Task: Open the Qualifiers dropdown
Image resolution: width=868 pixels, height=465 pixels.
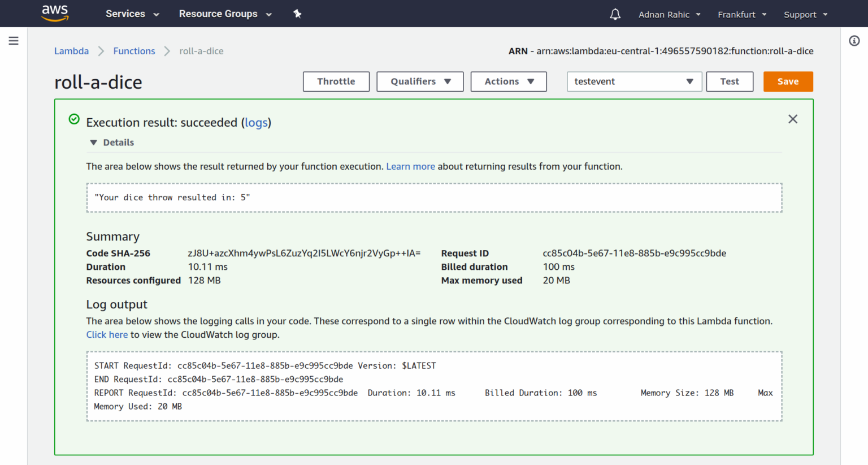Action: pyautogui.click(x=419, y=81)
